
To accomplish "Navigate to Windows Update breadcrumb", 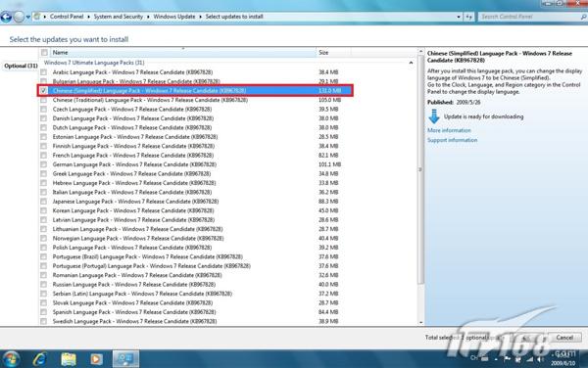I will pyautogui.click(x=174, y=17).
